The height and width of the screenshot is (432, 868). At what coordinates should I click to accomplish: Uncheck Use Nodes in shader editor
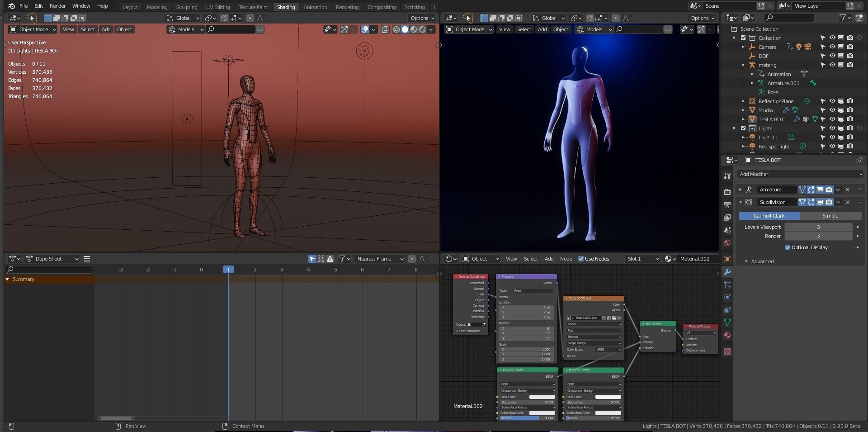581,259
